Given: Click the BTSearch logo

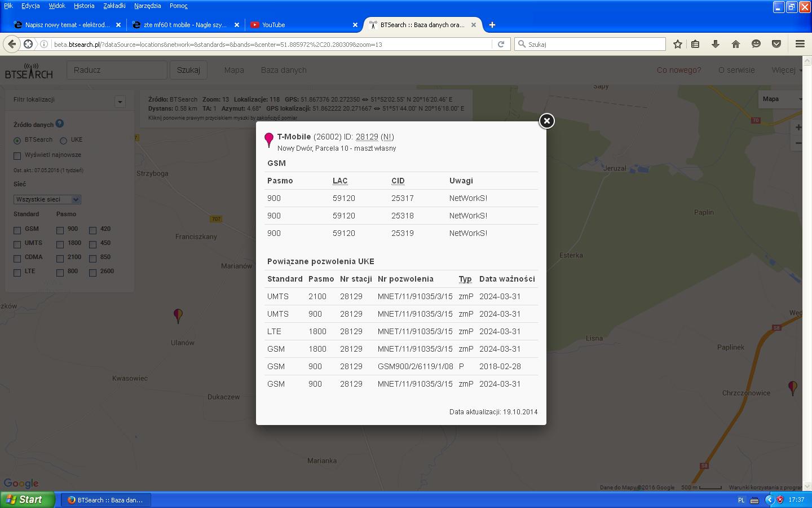Looking at the screenshot, I should pos(29,71).
